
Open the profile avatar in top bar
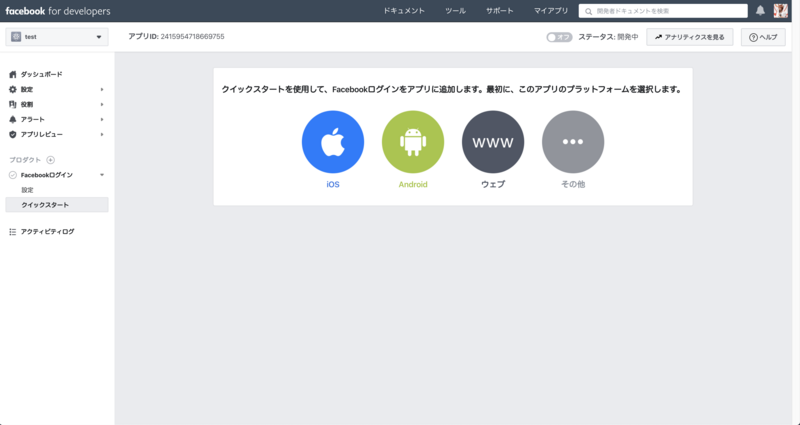[x=781, y=11]
